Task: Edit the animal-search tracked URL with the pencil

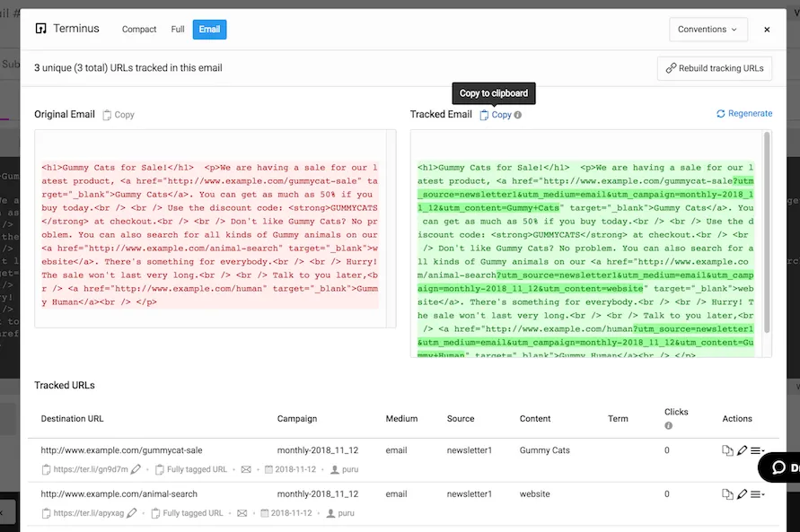Action: point(742,493)
